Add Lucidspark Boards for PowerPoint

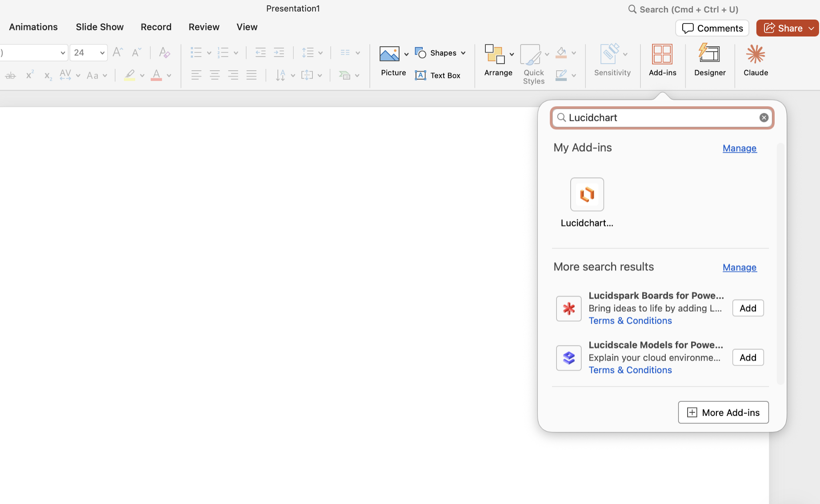748,308
